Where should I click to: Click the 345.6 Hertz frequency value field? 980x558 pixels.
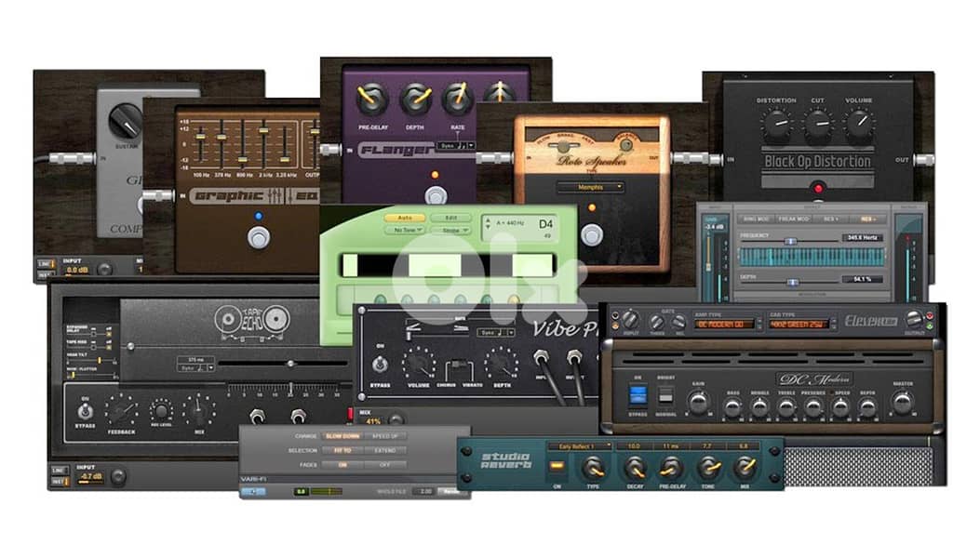coord(863,237)
